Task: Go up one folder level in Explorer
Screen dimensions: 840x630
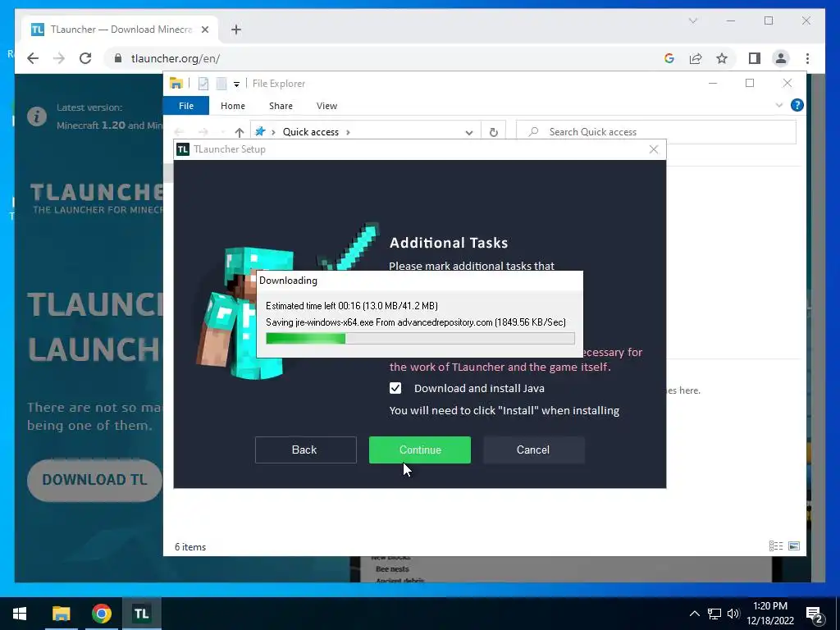Action: [239, 132]
